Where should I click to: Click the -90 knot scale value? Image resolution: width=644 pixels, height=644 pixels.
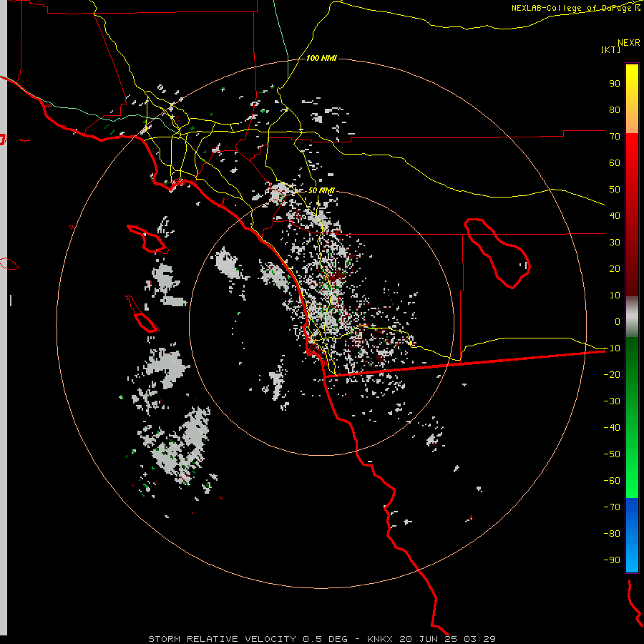tap(612, 560)
